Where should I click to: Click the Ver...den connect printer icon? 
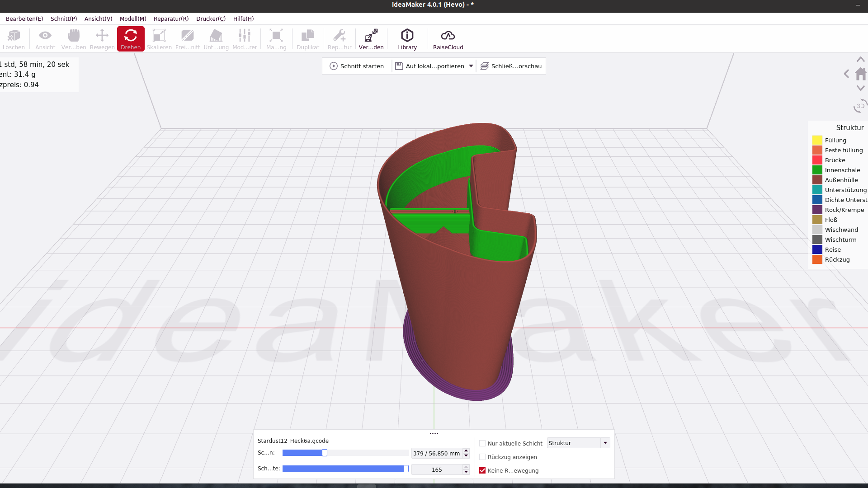(x=371, y=39)
